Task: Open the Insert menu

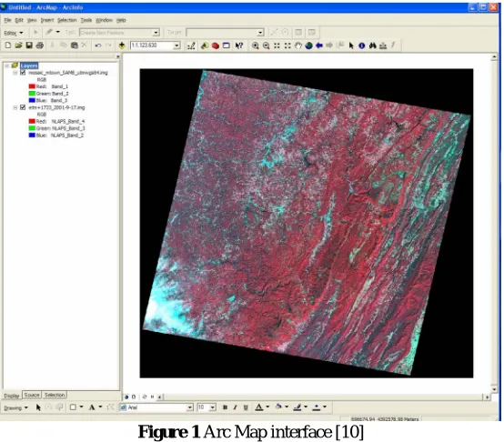Action: 47,20
